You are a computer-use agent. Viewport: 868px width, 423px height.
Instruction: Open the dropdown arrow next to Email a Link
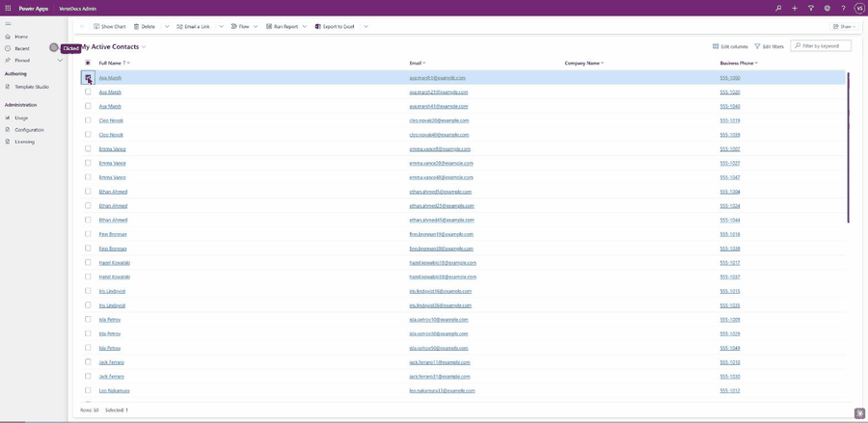pyautogui.click(x=221, y=27)
